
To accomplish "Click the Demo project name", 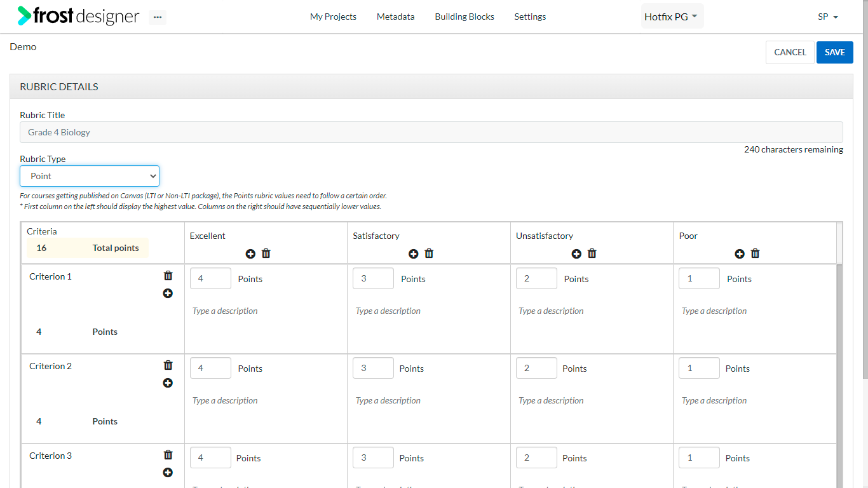I will coord(23,46).
